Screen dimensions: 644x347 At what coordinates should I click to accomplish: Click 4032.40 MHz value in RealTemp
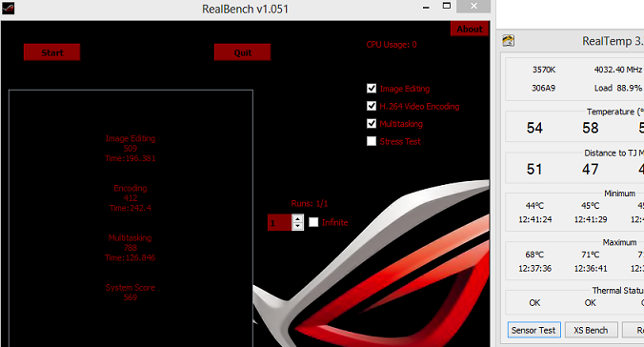(x=617, y=70)
